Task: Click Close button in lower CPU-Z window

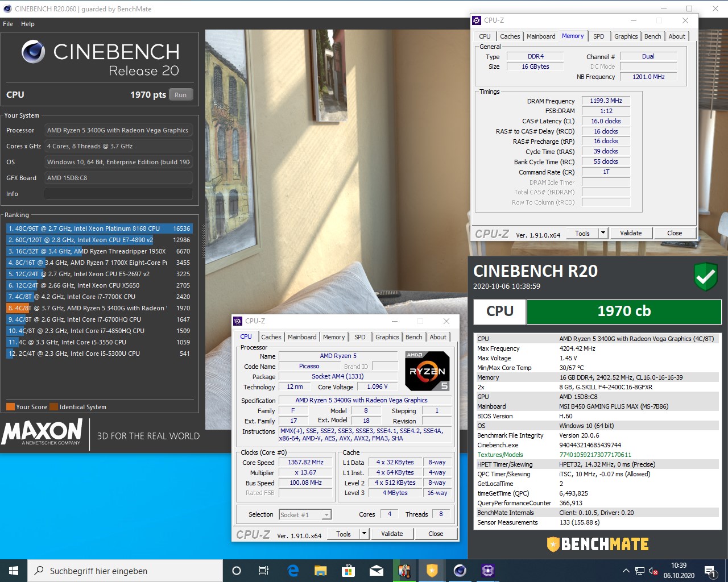Action: coord(436,534)
